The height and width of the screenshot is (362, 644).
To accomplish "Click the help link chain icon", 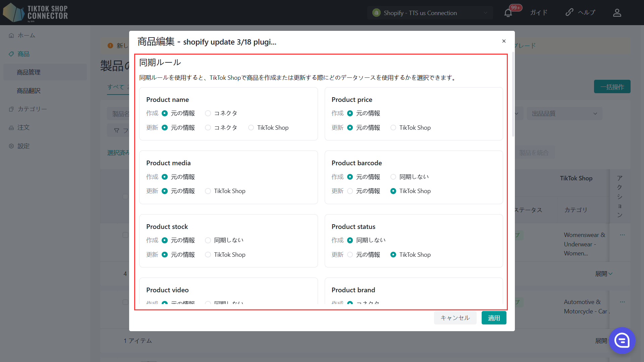I will pyautogui.click(x=569, y=12).
